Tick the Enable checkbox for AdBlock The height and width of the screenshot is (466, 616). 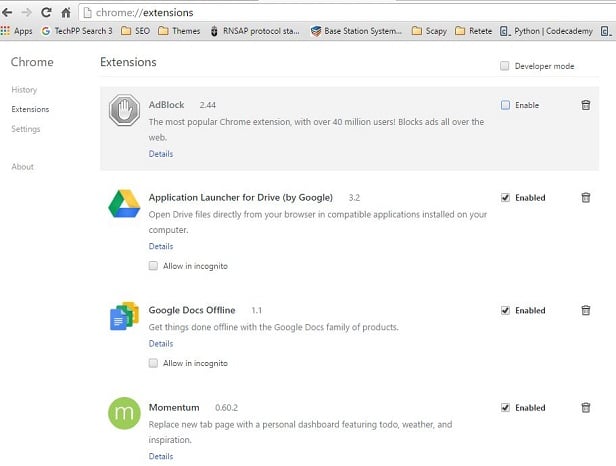pos(505,105)
